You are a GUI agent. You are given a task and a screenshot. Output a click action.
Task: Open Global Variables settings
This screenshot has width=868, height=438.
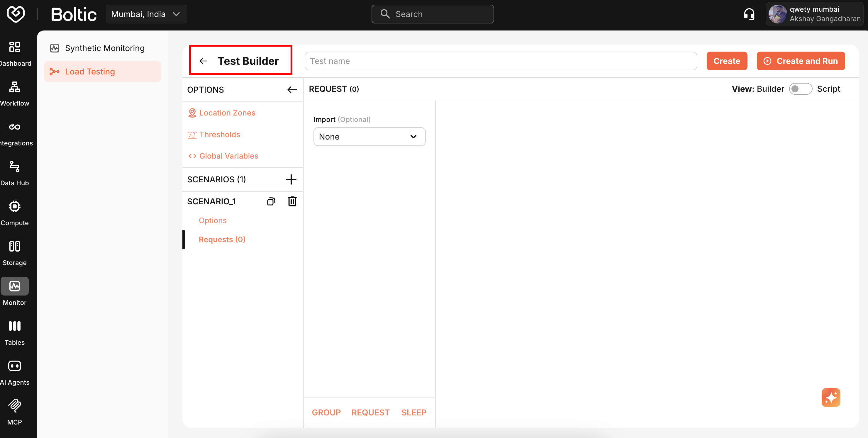coord(229,156)
